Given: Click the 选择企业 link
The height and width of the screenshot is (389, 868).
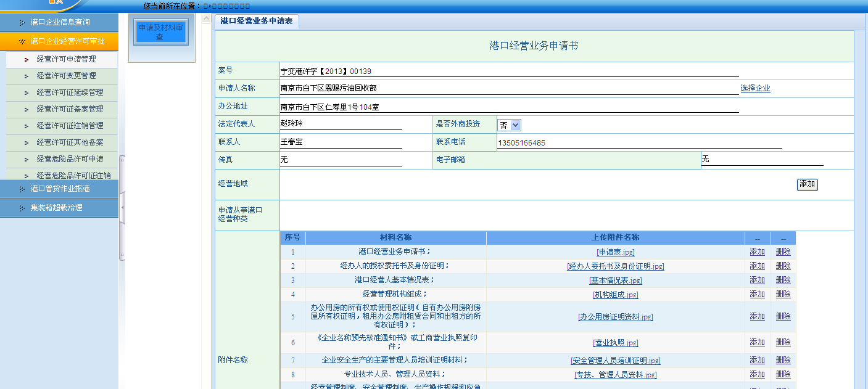Looking at the screenshot, I should (x=755, y=88).
